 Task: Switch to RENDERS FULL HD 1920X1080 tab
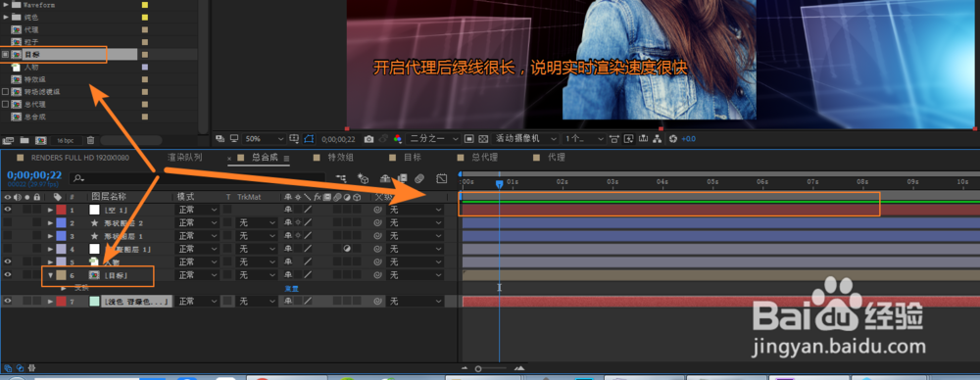pyautogui.click(x=79, y=158)
